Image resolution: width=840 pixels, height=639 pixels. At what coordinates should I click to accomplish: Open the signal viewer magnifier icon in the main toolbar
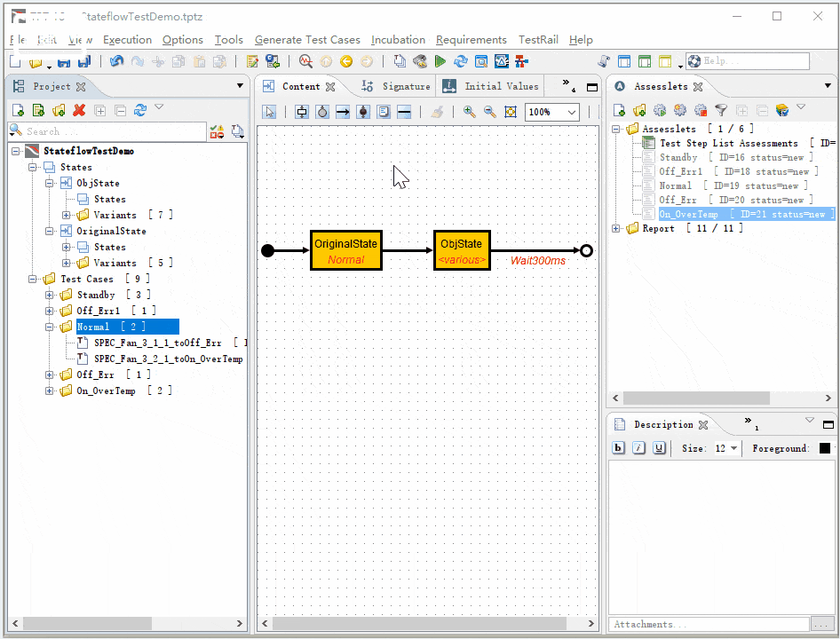305,61
